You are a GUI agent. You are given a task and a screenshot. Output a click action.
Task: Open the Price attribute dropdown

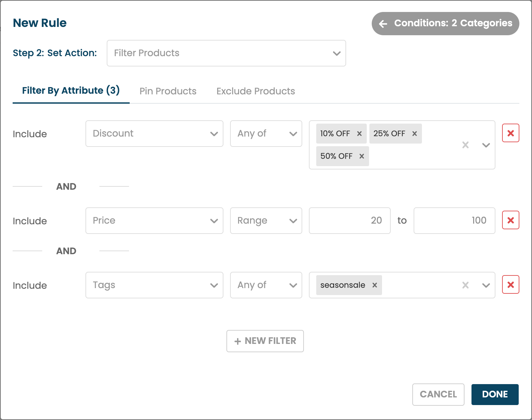[154, 221]
